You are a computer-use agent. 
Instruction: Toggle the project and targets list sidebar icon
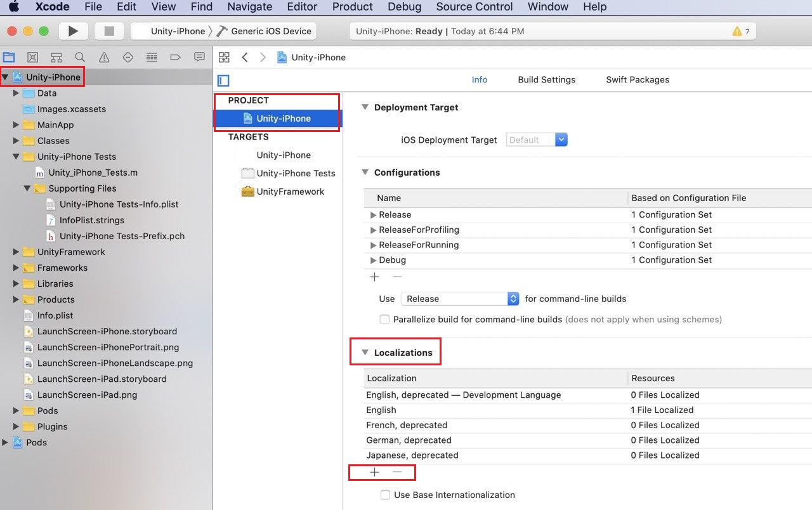[223, 81]
